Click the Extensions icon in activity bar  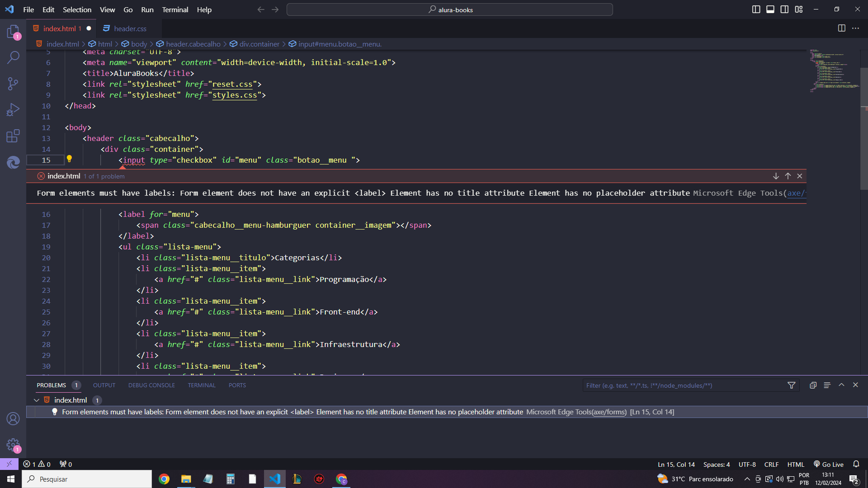[13, 137]
